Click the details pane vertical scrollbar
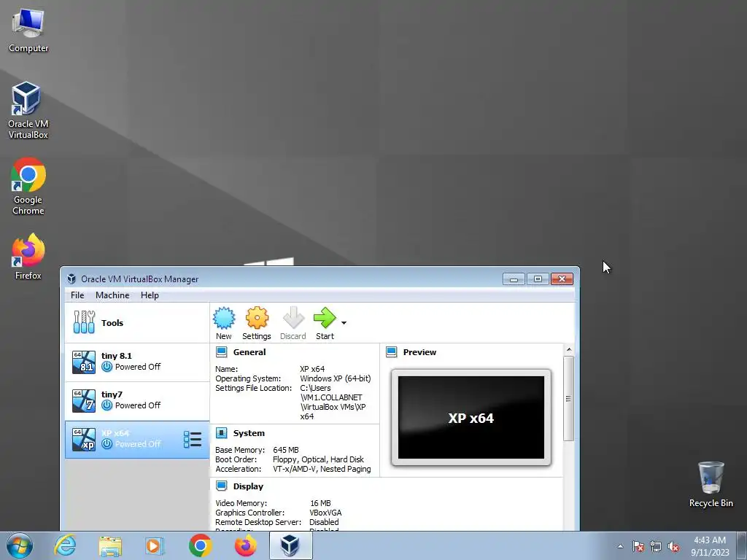 [568, 399]
